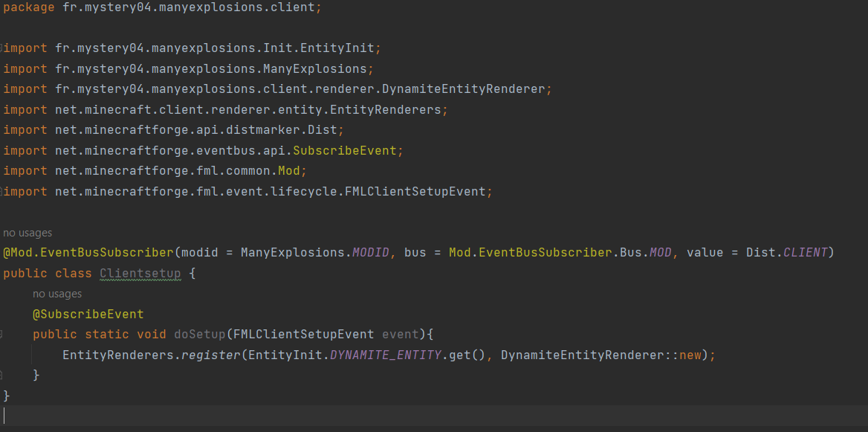Click the 'class' keyword
868x432 pixels.
tap(74, 274)
